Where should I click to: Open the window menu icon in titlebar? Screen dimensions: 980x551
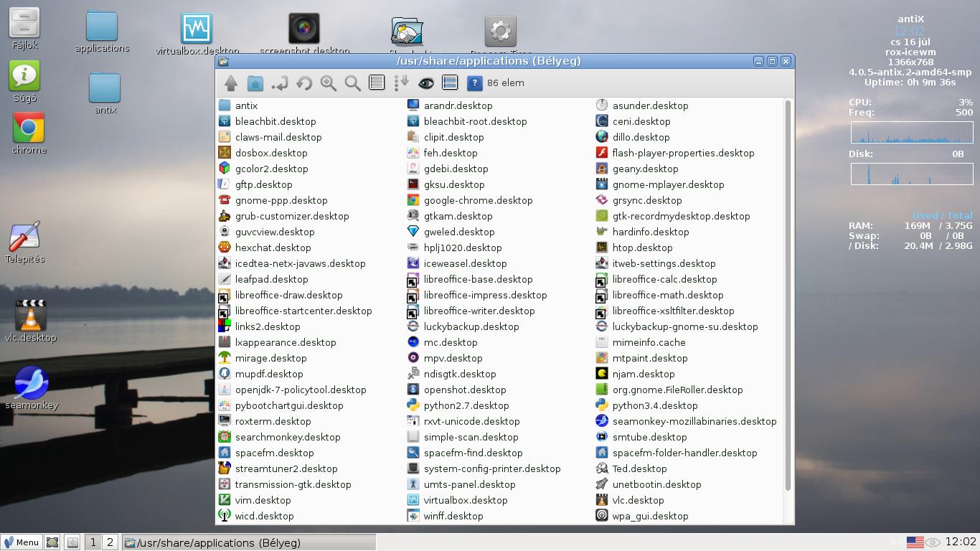coord(223,62)
